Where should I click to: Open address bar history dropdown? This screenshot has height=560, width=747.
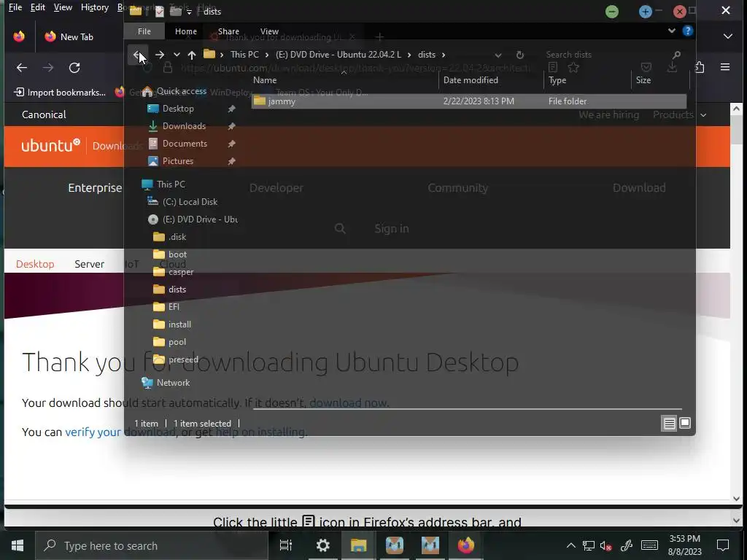point(498,55)
